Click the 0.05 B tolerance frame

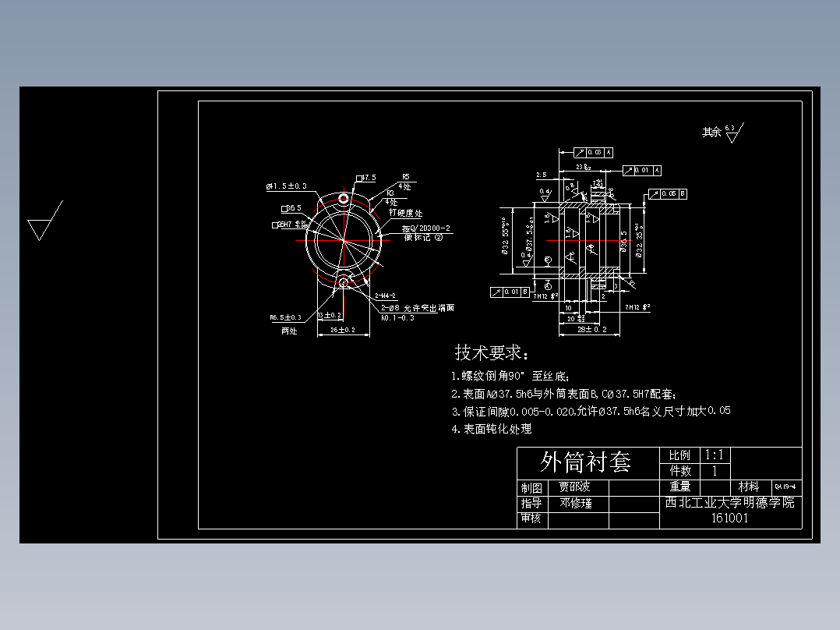(x=669, y=194)
